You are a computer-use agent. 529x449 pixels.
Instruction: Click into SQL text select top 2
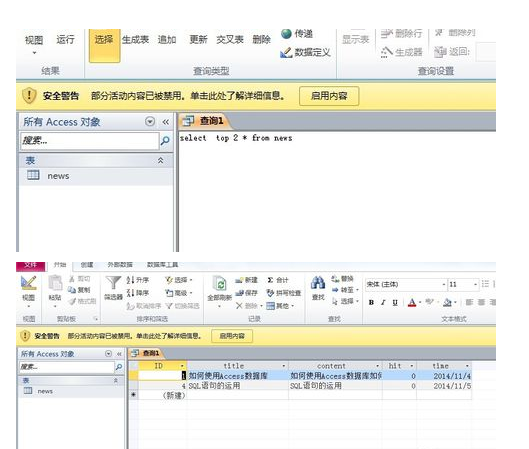point(236,138)
